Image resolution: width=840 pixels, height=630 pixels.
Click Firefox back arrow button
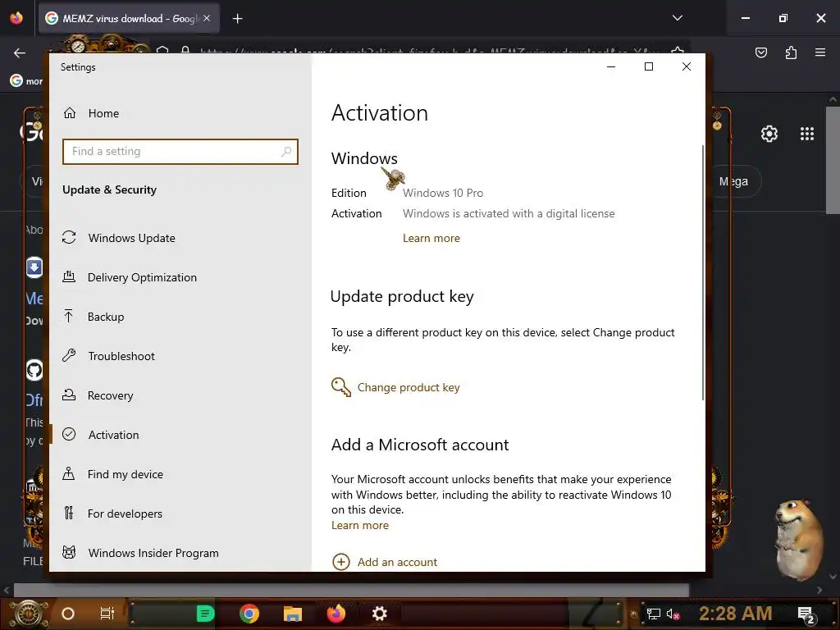[x=20, y=52]
